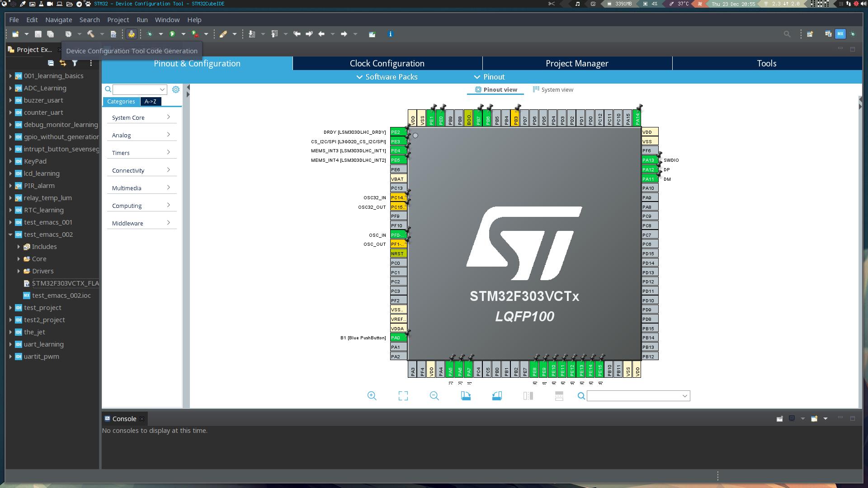Fit the pinout to the view
868x488 pixels.
tap(403, 396)
